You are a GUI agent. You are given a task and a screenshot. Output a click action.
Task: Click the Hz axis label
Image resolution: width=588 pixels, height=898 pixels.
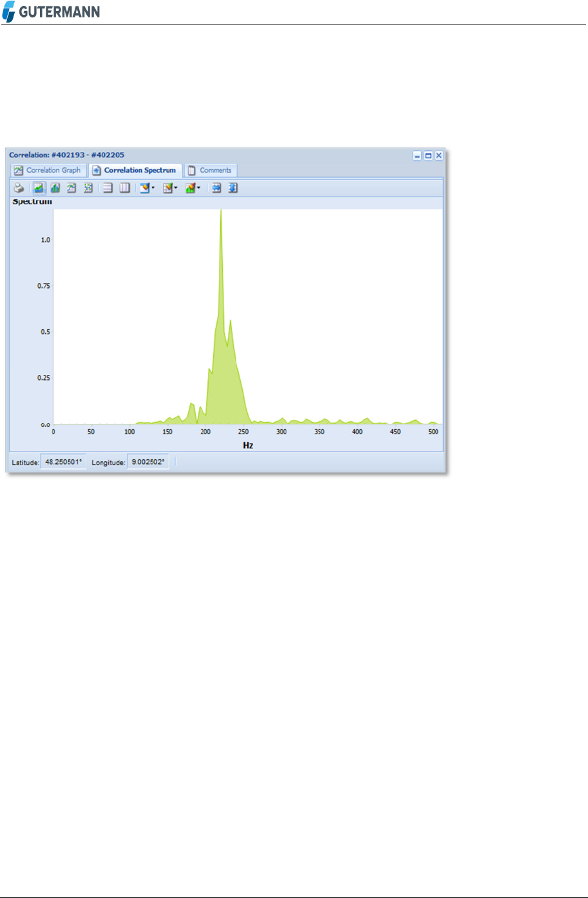click(248, 445)
